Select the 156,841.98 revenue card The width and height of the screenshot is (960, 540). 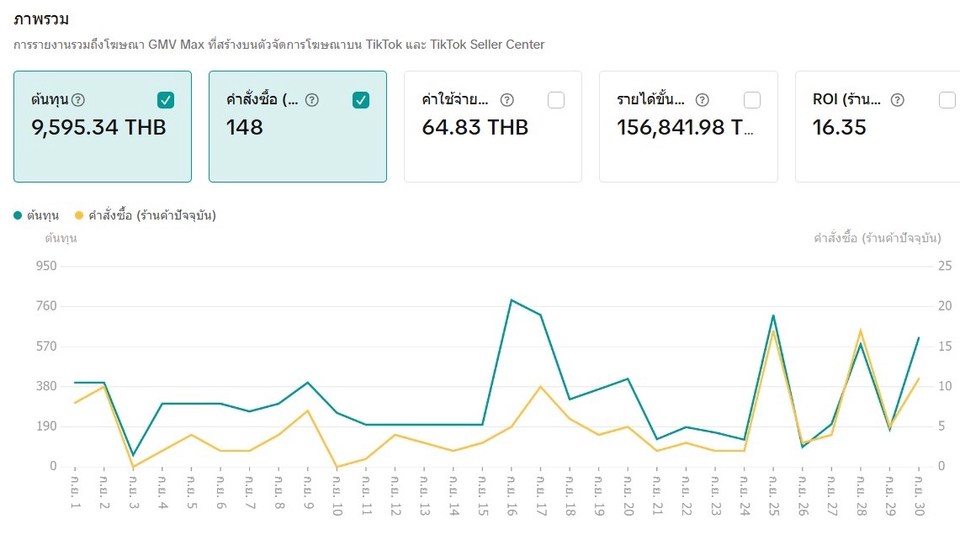click(689, 127)
